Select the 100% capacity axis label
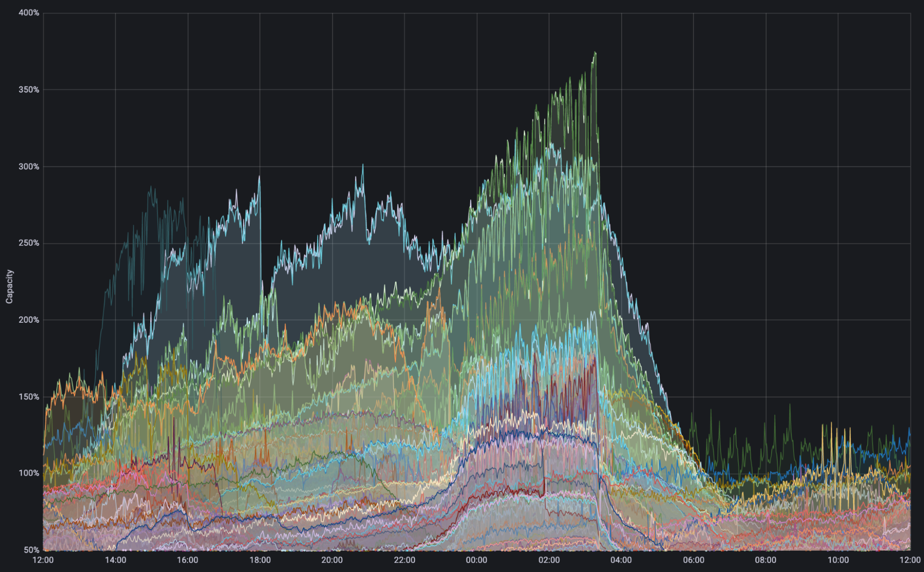 (29, 473)
